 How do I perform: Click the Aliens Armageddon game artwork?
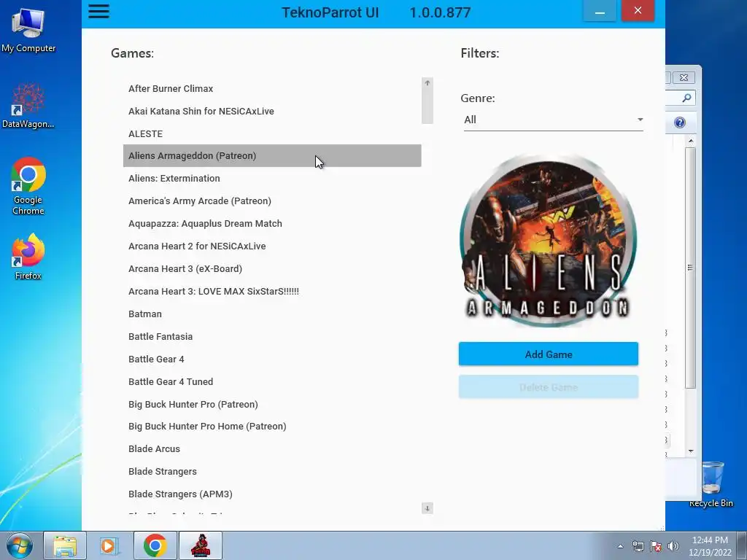(x=549, y=240)
